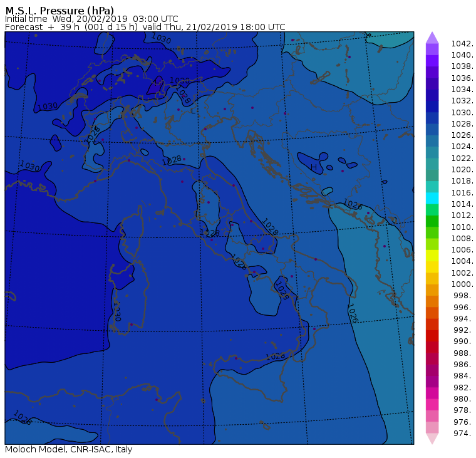
Task: Click the bright yellow band between 1004 and 1006
Action: click(x=432, y=256)
